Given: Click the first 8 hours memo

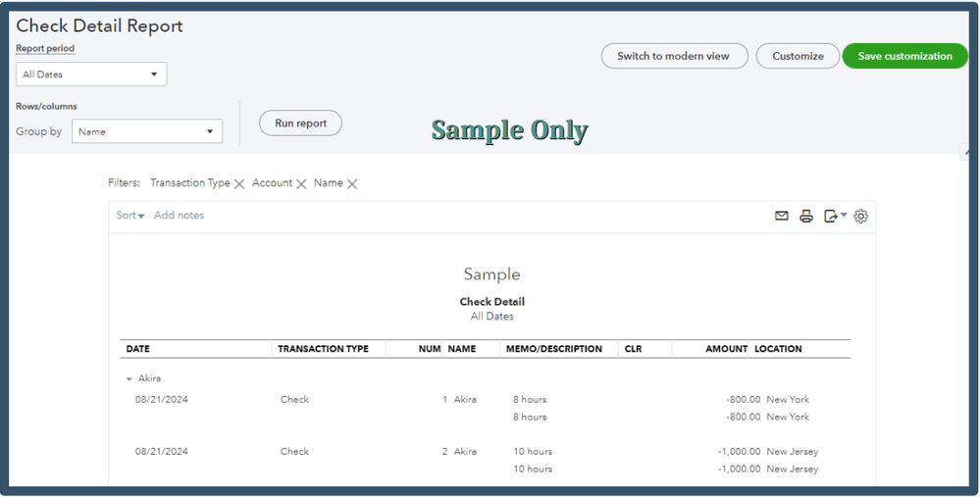Looking at the screenshot, I should point(530,400).
